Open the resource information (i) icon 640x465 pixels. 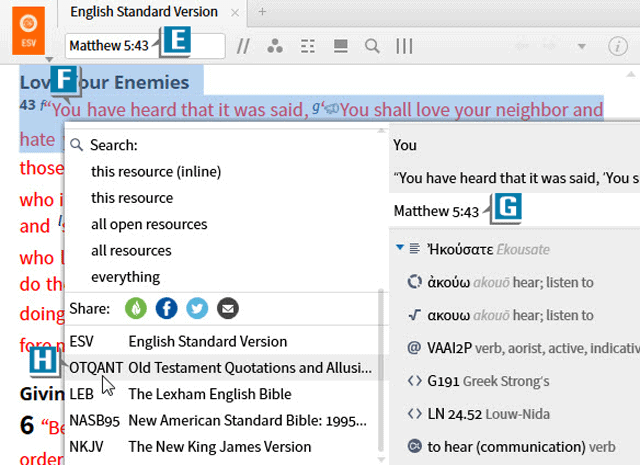620,46
